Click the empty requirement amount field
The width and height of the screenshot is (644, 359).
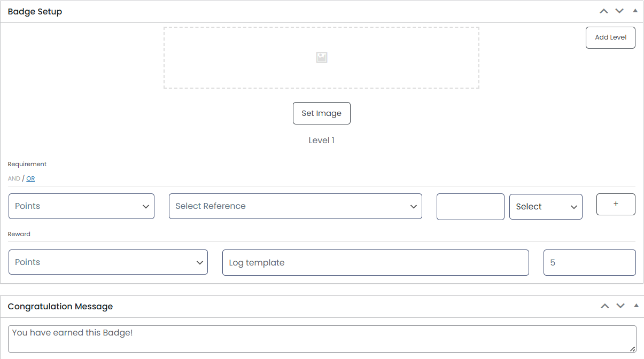[470, 207]
